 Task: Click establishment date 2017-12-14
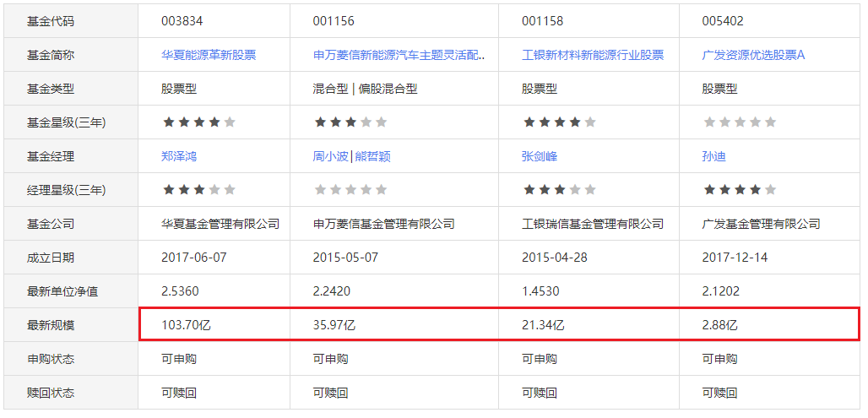tap(735, 258)
